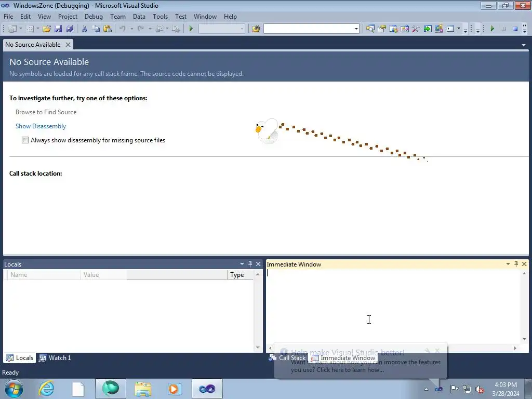
Task: Open the Solution Explorer toolbar icon
Action: click(x=370, y=29)
